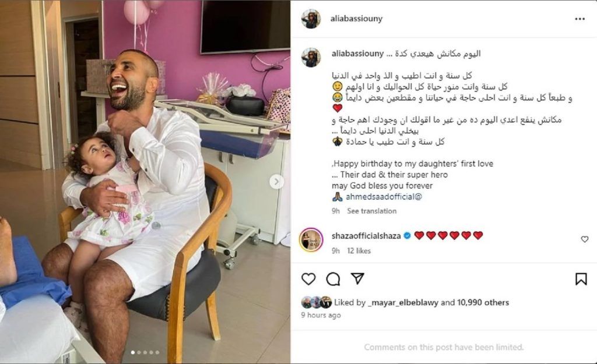Open comments with the speech bubble icon

pyautogui.click(x=333, y=279)
